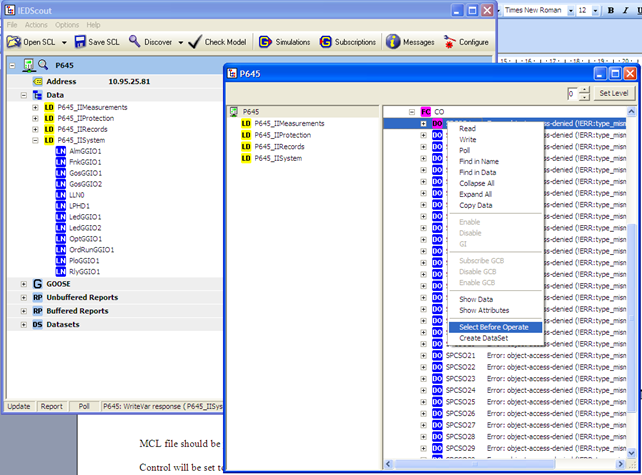Click Poll button in status bar
Screen dimensions: 642x475
84,406
